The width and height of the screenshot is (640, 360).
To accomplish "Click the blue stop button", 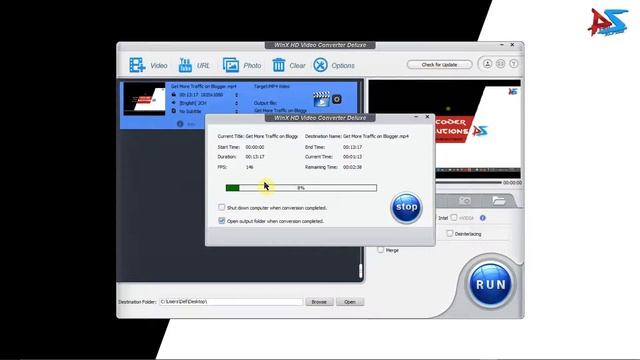I will coord(406,207).
